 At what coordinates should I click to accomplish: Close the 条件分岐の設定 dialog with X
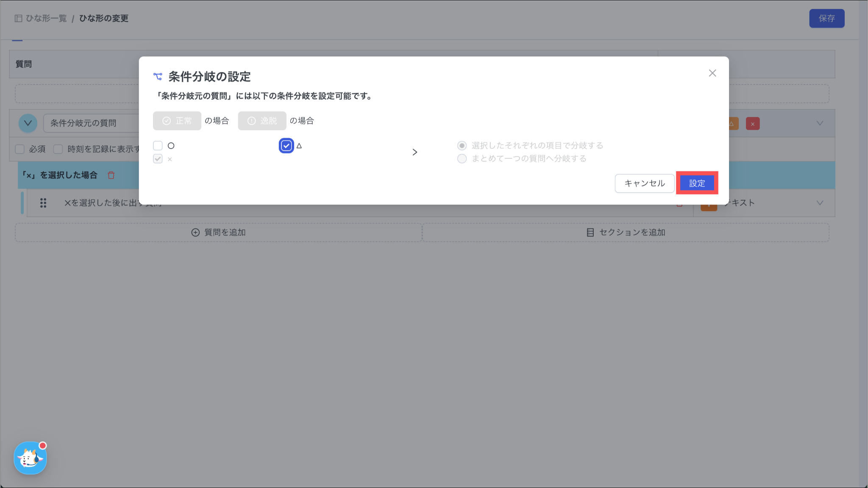point(712,73)
